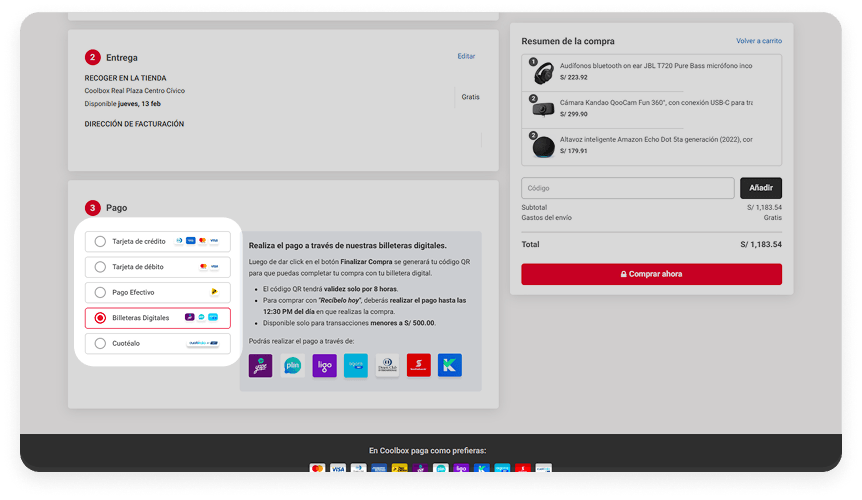The height and width of the screenshot is (500, 862).
Task: Click the S/ 179.91 price
Action: (x=573, y=151)
